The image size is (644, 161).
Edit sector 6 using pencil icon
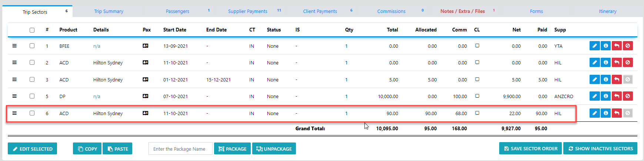click(594, 113)
